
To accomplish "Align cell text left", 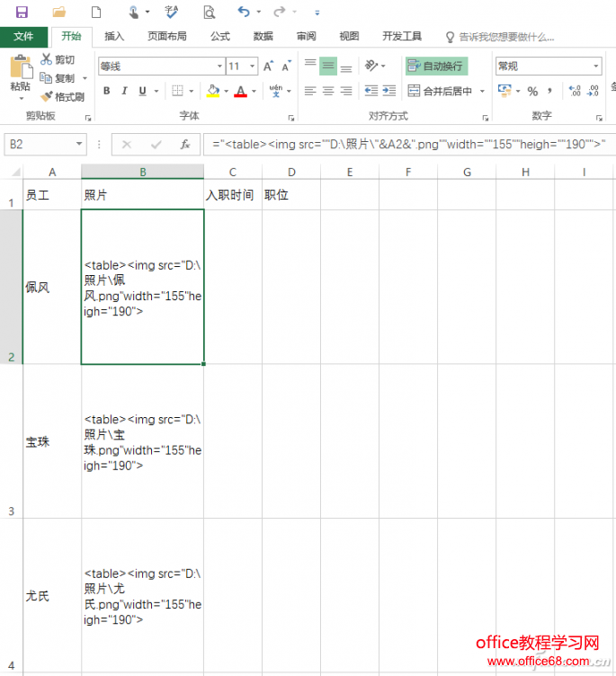I will tap(310, 91).
